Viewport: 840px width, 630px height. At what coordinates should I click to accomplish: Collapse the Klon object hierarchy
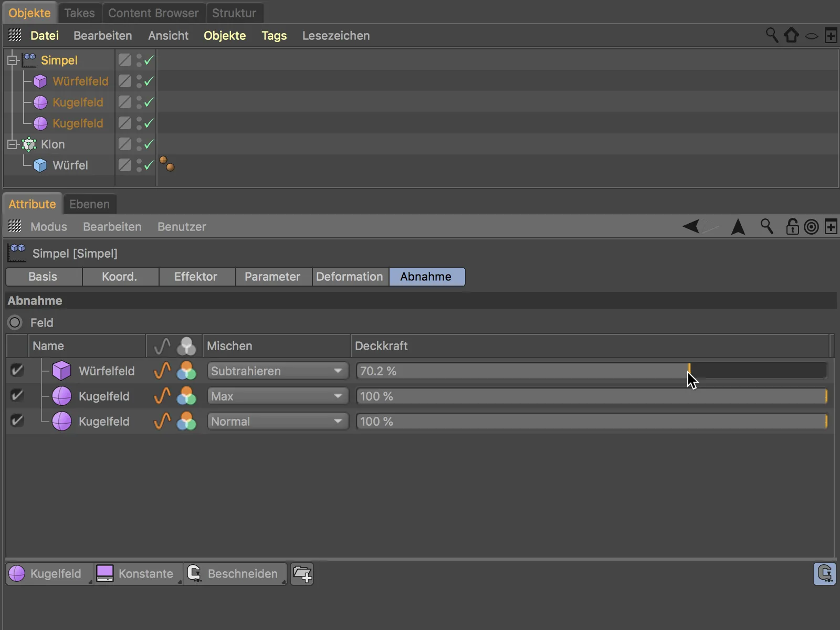tap(13, 144)
